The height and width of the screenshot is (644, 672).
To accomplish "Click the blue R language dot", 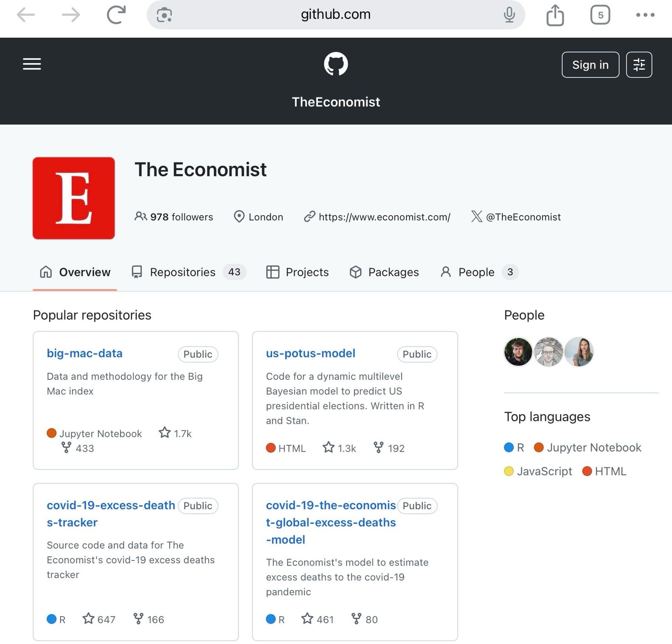I will tap(509, 447).
